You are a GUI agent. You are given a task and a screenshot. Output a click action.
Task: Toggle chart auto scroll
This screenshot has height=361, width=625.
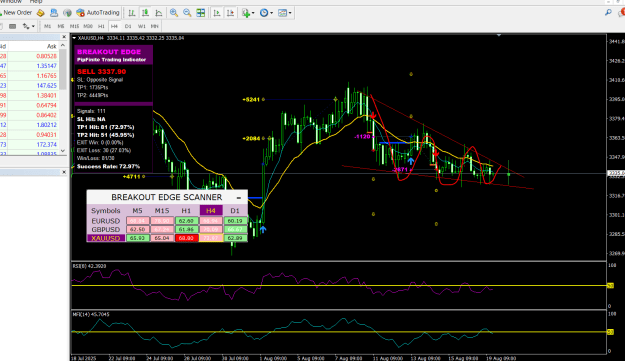click(x=217, y=13)
